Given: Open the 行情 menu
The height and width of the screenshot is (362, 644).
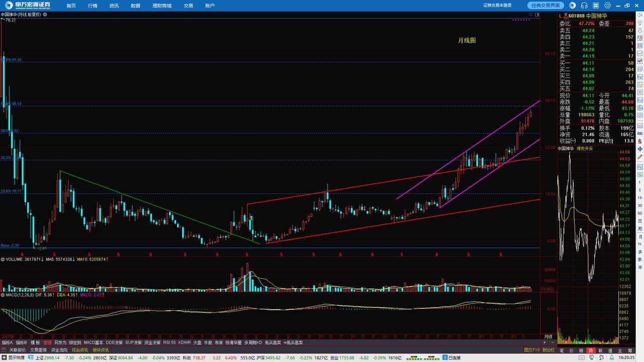Looking at the screenshot, I should pos(93,6).
